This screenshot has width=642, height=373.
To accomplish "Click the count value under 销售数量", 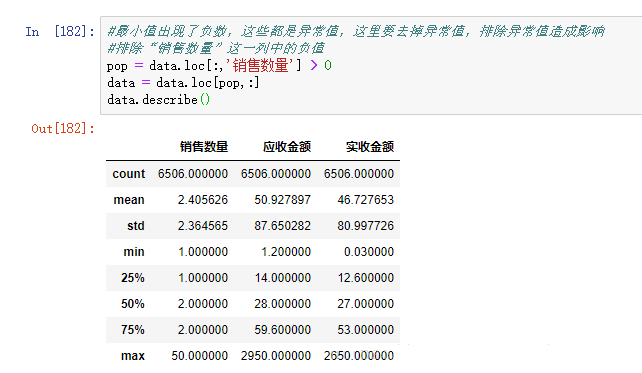I will click(x=193, y=174).
